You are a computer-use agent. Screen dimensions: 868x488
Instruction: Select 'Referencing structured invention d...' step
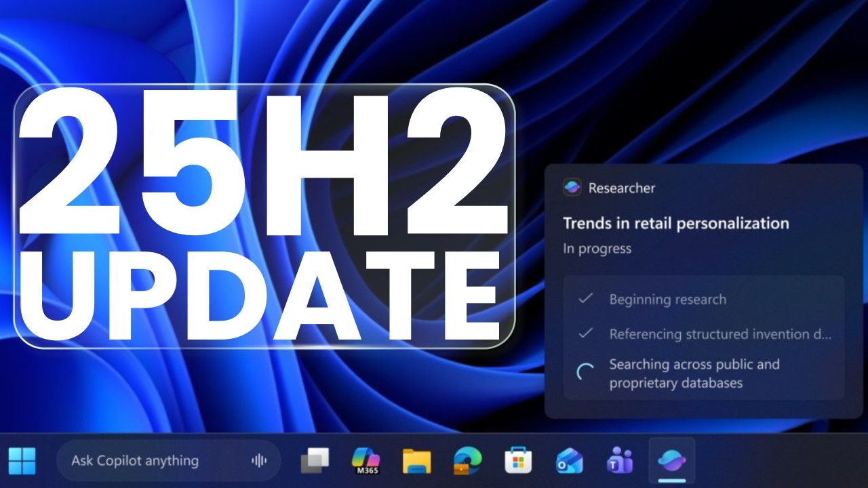tap(720, 334)
